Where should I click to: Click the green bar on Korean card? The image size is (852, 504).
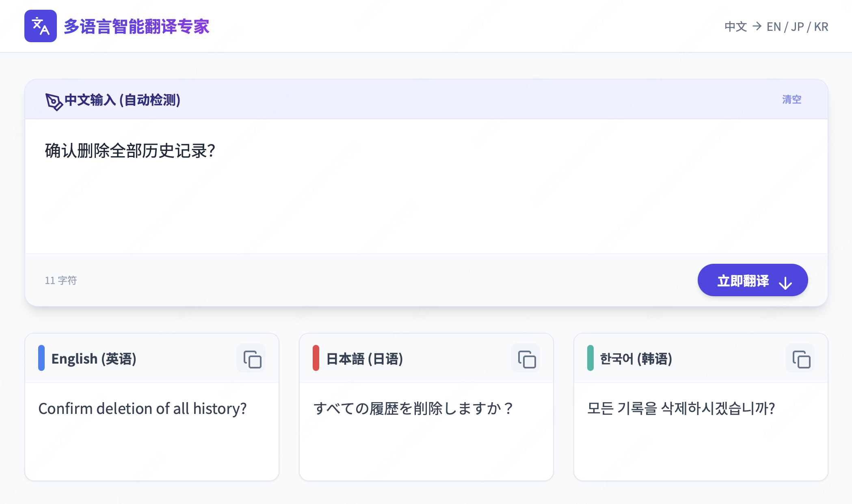590,358
